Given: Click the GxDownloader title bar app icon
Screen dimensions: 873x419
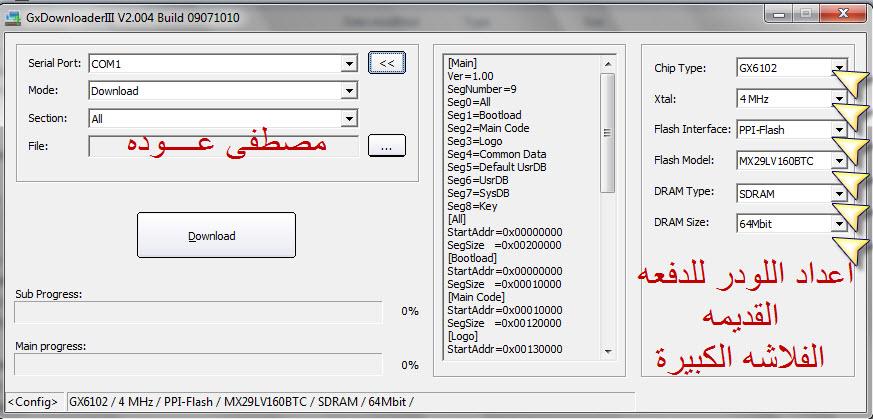Looking at the screenshot, I should (12, 18).
